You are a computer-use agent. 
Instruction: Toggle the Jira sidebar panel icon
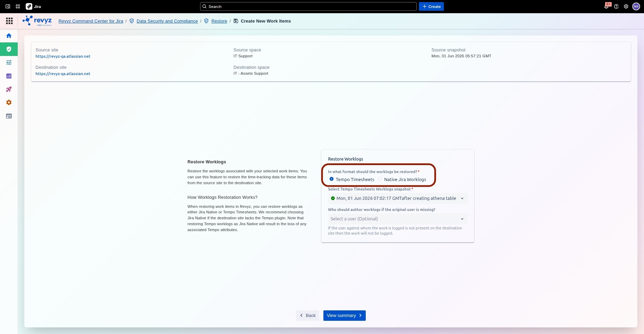[x=8, y=7]
